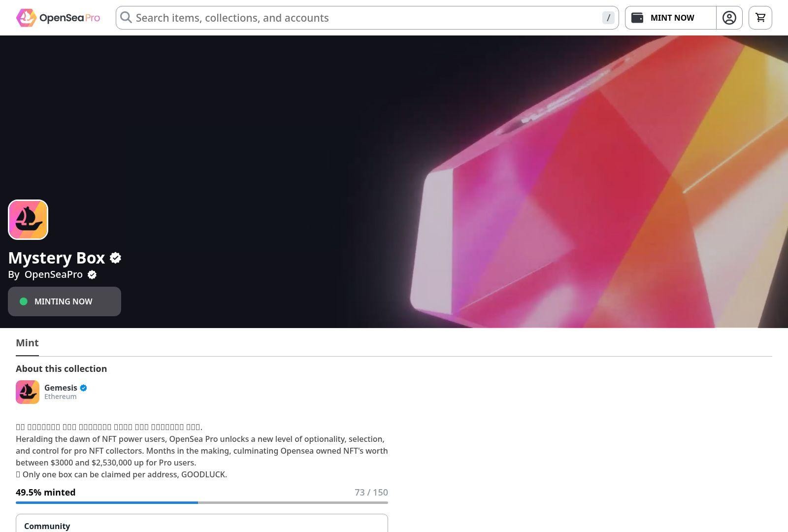Viewport: 788px width, 532px height.
Task: Open the shopping cart icon
Action: click(x=760, y=18)
